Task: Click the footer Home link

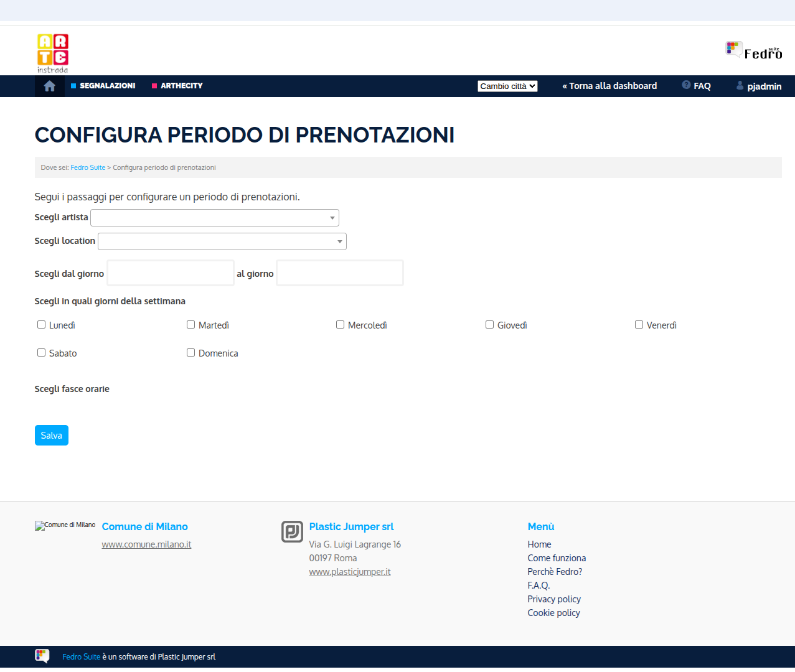Action: point(539,544)
